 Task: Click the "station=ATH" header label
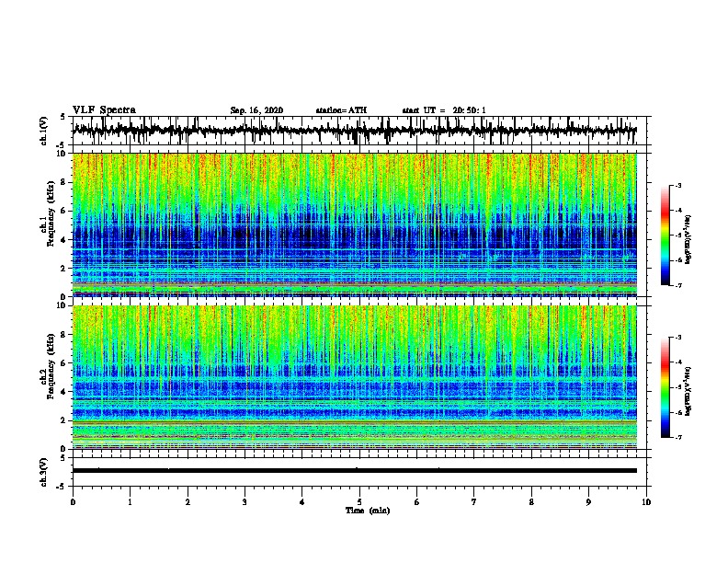click(341, 110)
